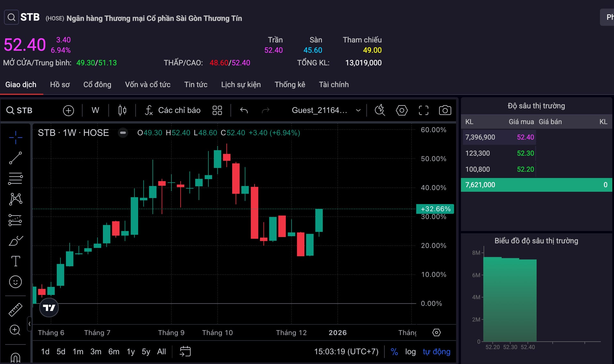
Task: Choose the text annotation tool
Action: click(x=15, y=261)
